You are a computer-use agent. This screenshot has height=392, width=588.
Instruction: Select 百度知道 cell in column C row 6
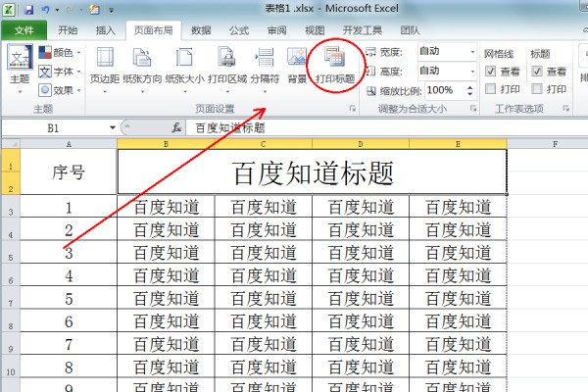pos(264,275)
